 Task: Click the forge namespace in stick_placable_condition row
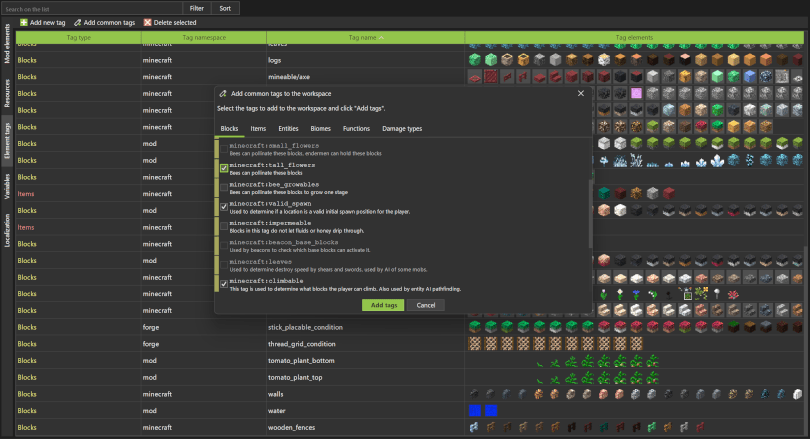[x=151, y=327]
